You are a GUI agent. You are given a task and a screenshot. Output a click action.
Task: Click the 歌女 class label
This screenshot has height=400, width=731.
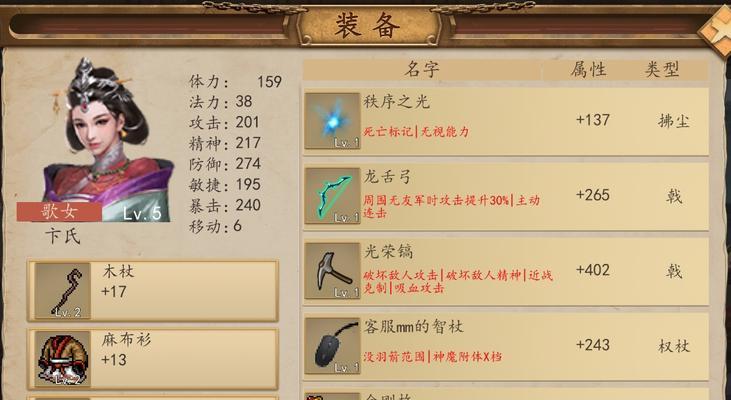59,212
